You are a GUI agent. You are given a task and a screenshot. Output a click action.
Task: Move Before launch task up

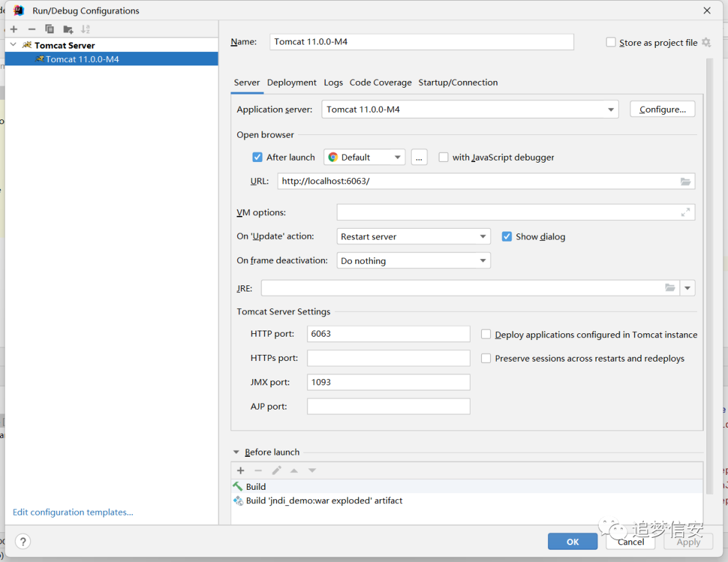294,470
